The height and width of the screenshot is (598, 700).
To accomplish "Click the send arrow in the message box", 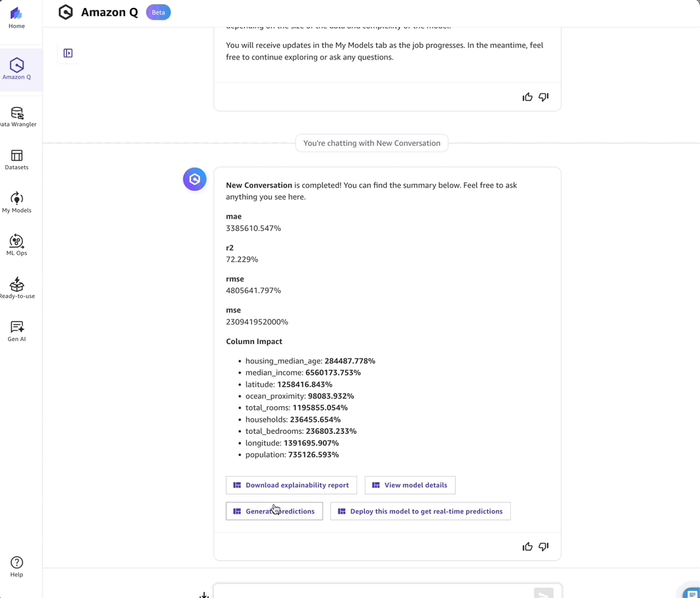I will 544,593.
